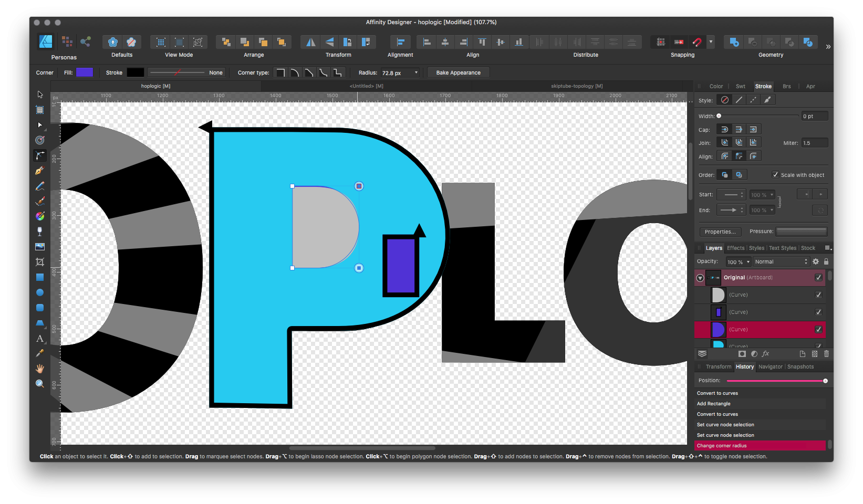Toggle Scale with object checkbox

pos(775,175)
